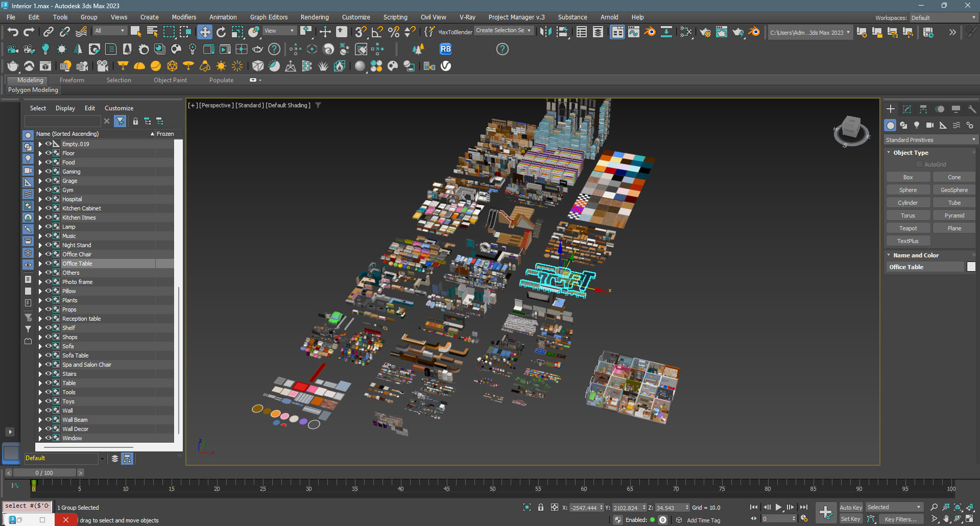The height and width of the screenshot is (526, 980).
Task: Open the Rendering menu
Action: coord(315,17)
